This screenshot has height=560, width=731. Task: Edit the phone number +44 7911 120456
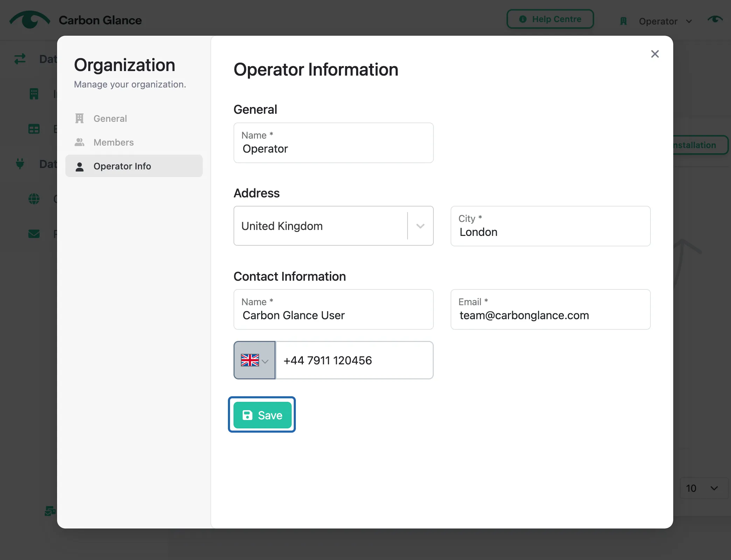click(x=354, y=360)
